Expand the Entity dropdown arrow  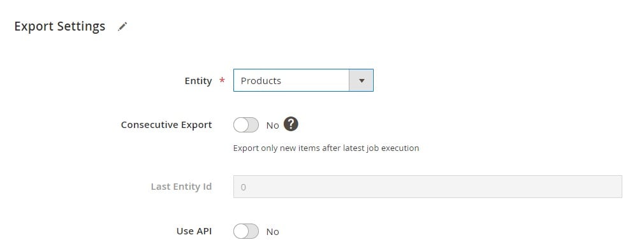point(362,80)
